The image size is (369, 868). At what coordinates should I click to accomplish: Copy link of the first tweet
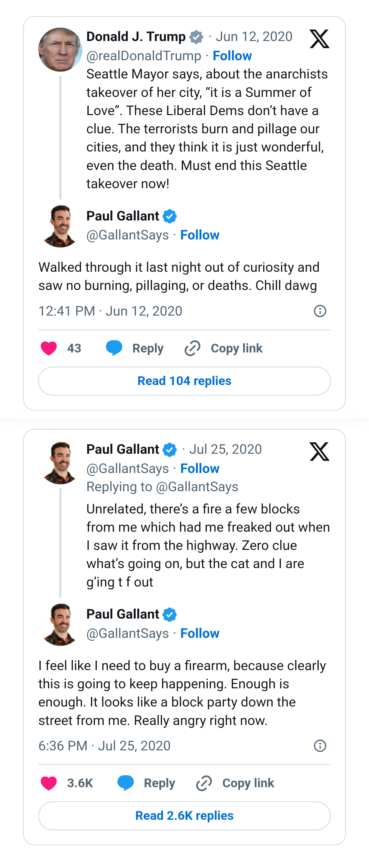(236, 348)
